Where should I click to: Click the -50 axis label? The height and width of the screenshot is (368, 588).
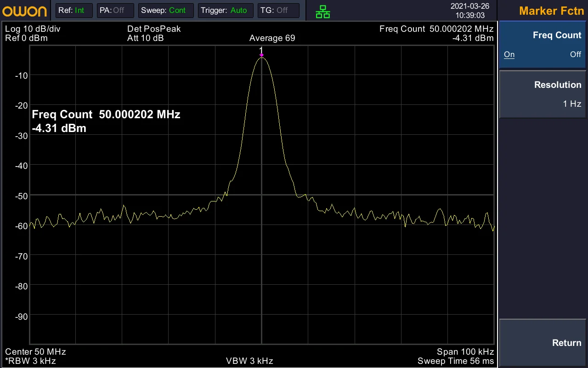(21, 196)
